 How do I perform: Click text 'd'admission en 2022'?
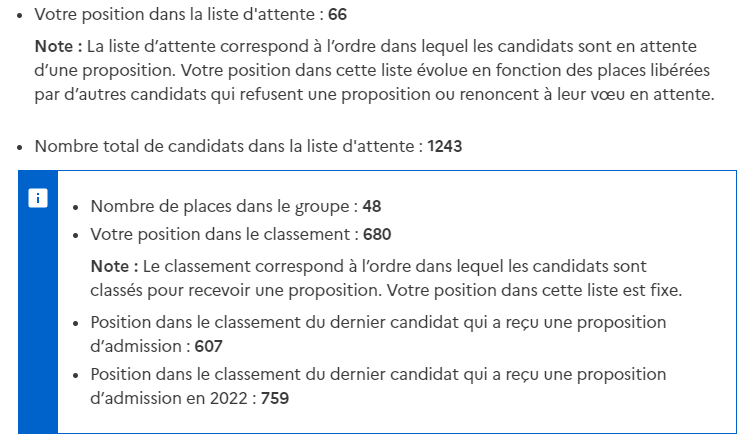click(169, 398)
